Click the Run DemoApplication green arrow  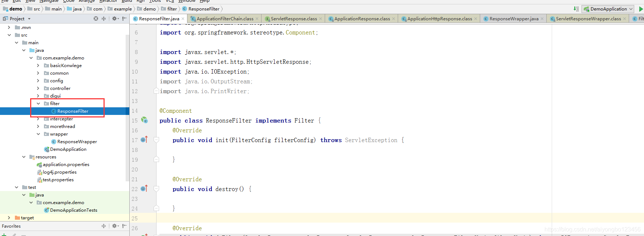pos(641,9)
